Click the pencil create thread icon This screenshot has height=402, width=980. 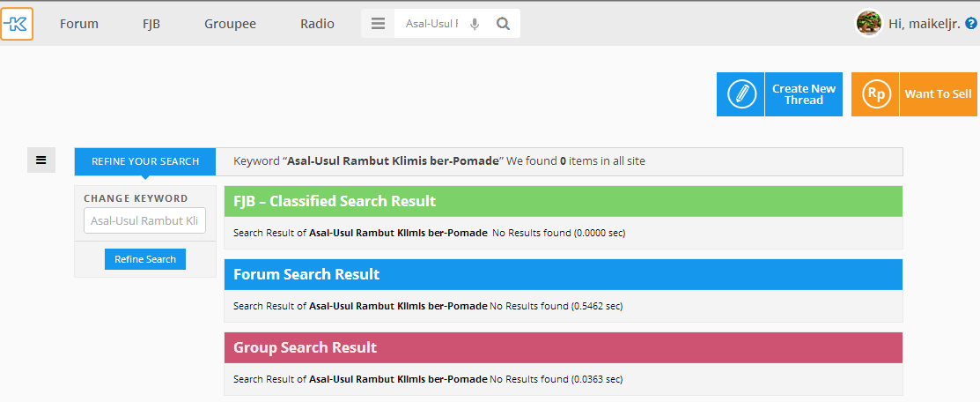(741, 94)
